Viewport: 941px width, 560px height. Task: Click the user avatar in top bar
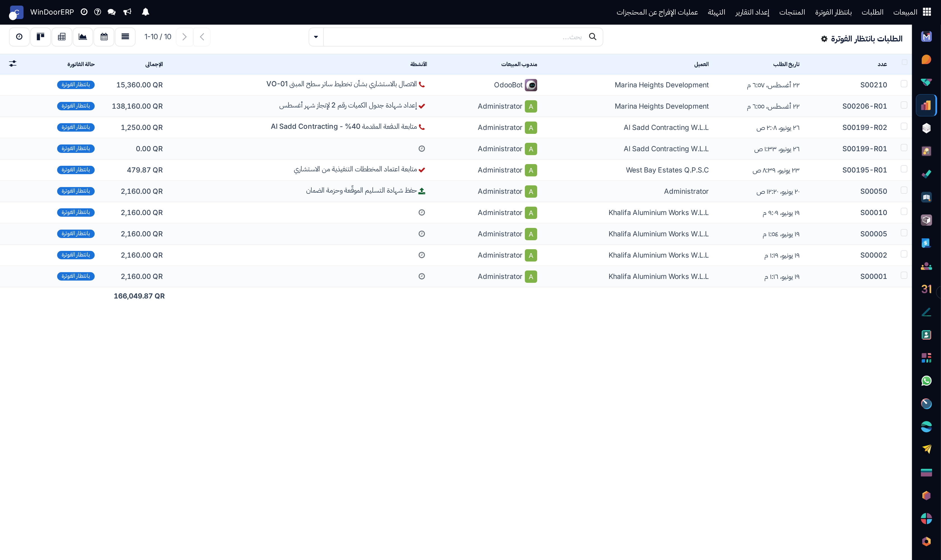pyautogui.click(x=16, y=12)
